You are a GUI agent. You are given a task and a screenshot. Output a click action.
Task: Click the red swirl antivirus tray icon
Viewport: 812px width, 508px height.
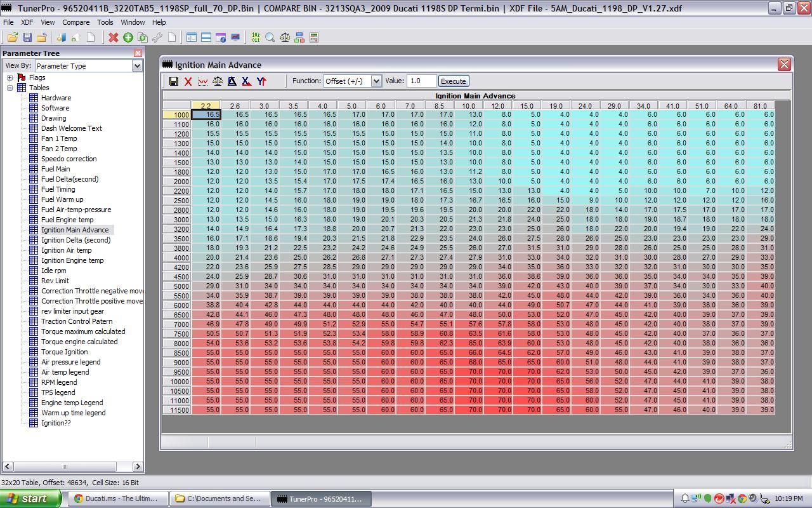click(x=719, y=498)
